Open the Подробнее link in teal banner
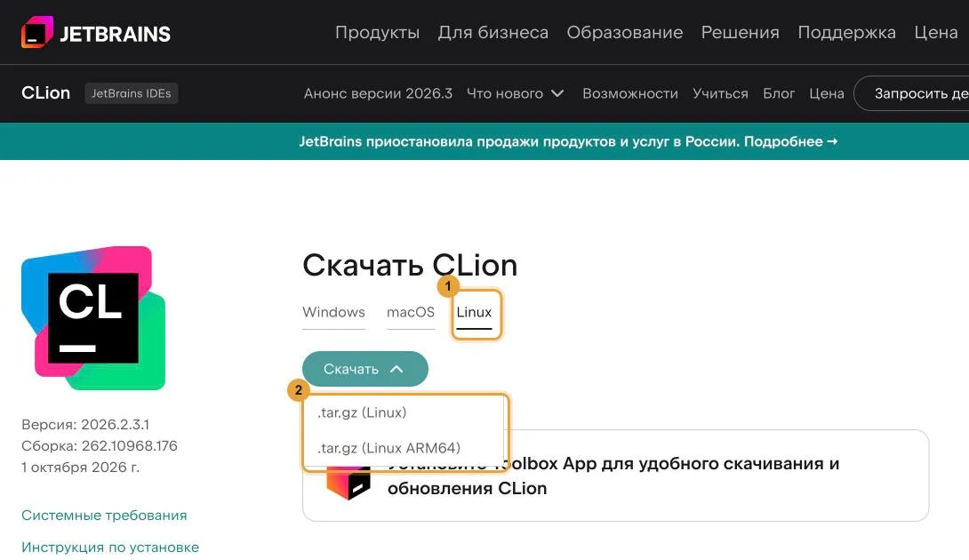969x560 pixels. point(790,141)
